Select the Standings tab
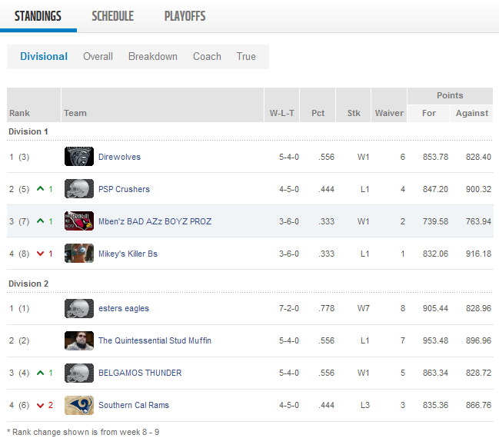 pos(38,16)
